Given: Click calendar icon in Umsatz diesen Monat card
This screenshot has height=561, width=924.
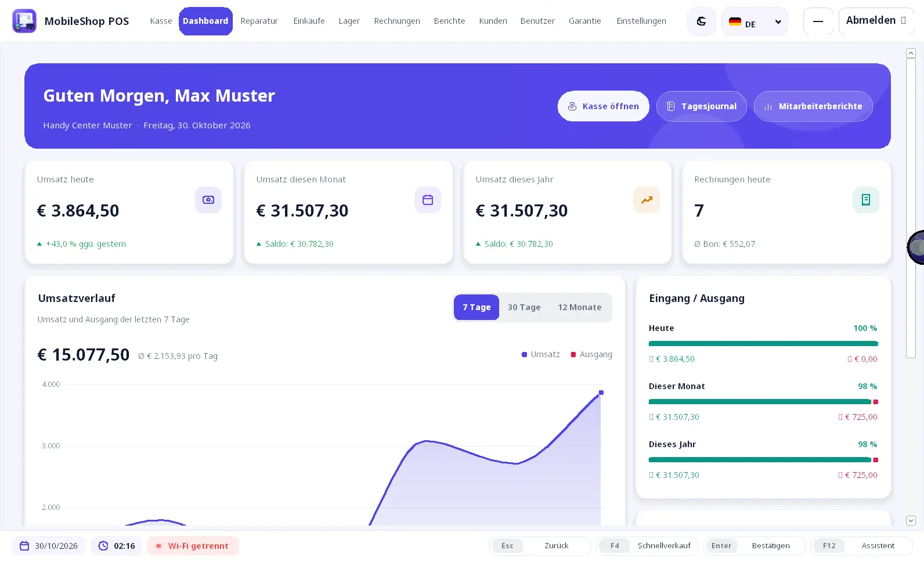Looking at the screenshot, I should click(x=428, y=200).
